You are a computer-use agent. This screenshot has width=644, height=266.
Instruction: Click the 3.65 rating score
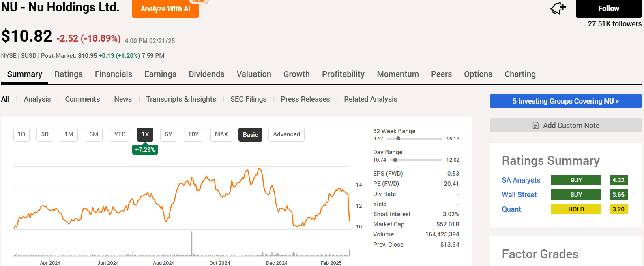tap(618, 195)
